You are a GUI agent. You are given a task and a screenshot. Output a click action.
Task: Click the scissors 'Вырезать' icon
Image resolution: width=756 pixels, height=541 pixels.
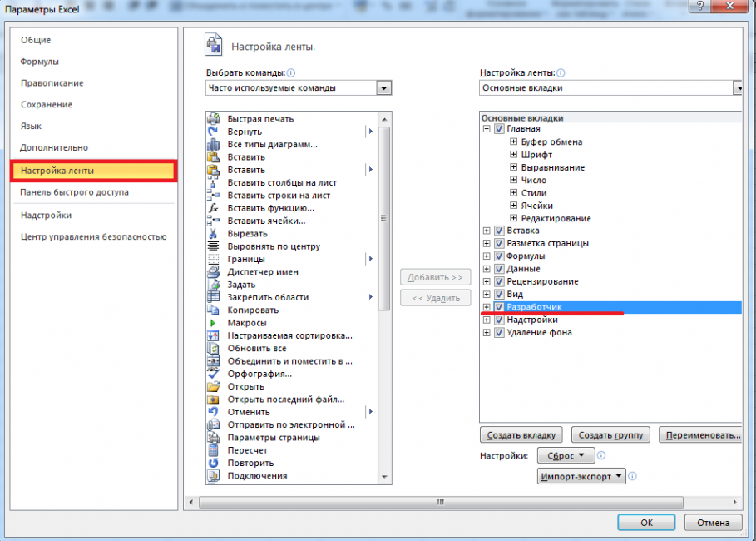pyautogui.click(x=213, y=234)
